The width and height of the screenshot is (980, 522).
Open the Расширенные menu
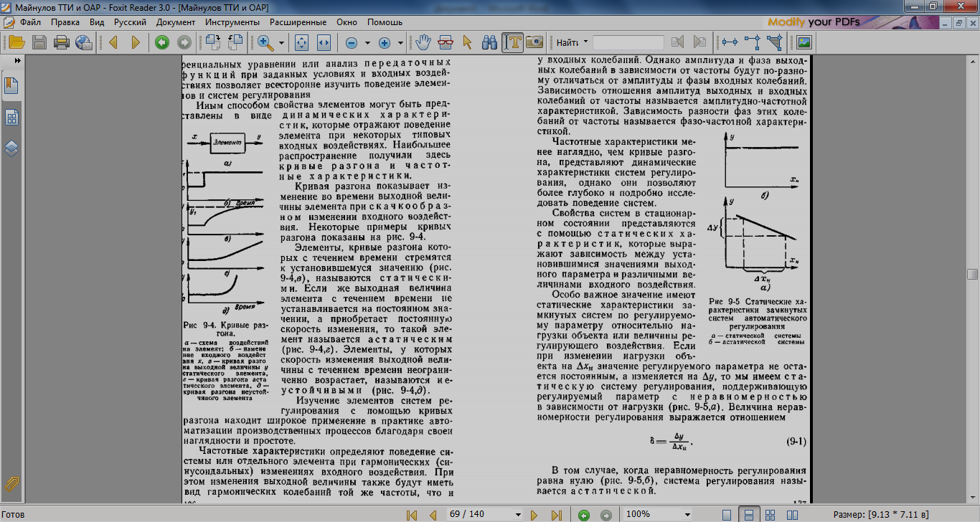coord(297,22)
